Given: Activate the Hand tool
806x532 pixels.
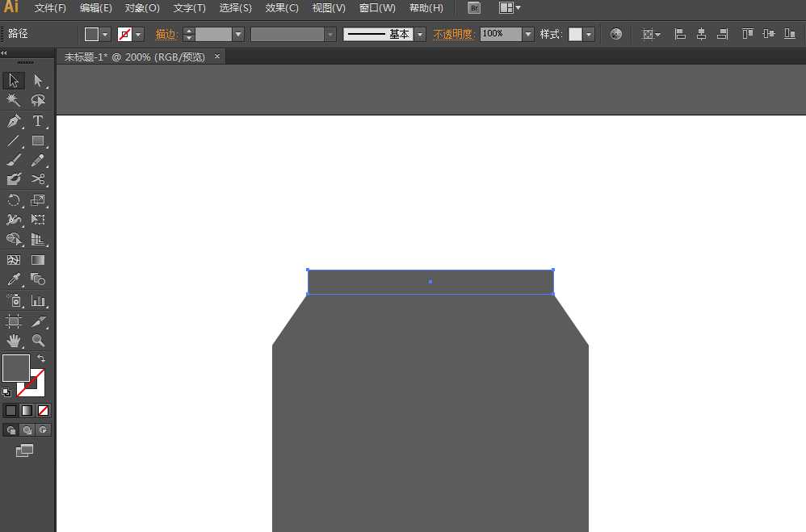Looking at the screenshot, I should pos(14,341).
